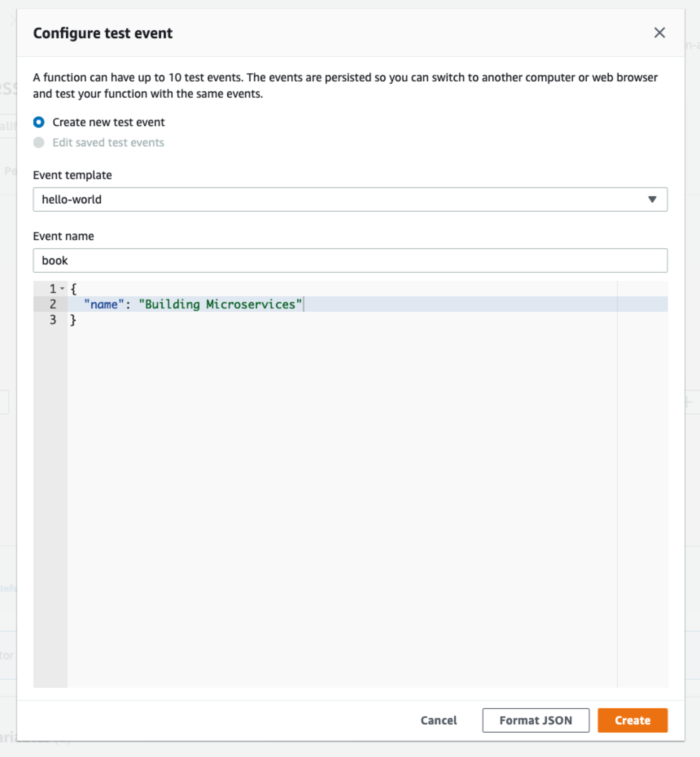This screenshot has height=757, width=700.
Task: Create the test event with orange button
Action: pos(632,720)
